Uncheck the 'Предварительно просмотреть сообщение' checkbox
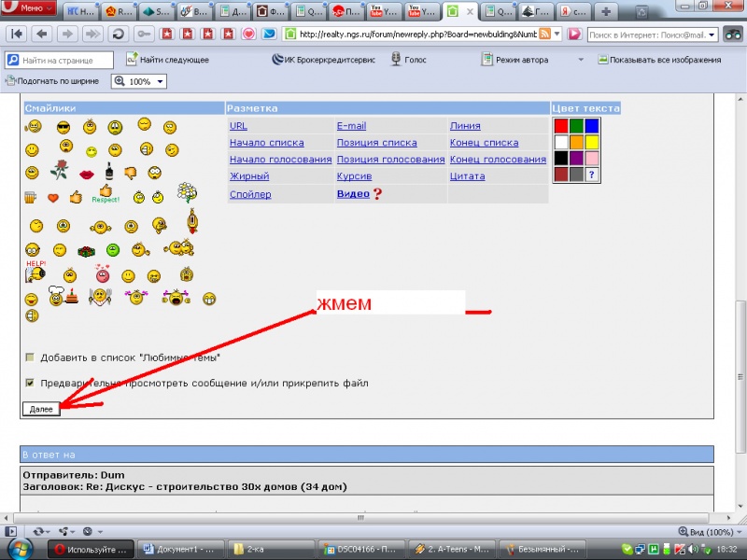 tap(30, 383)
